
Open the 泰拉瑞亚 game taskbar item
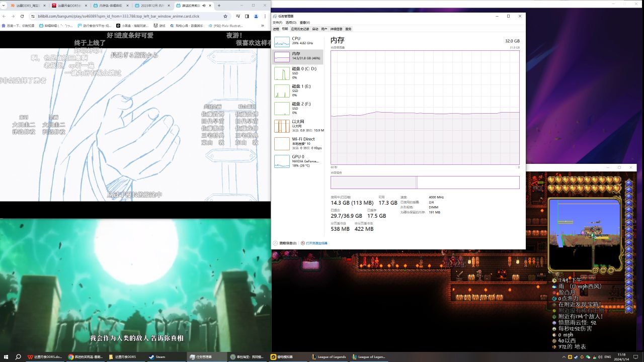[248, 357]
